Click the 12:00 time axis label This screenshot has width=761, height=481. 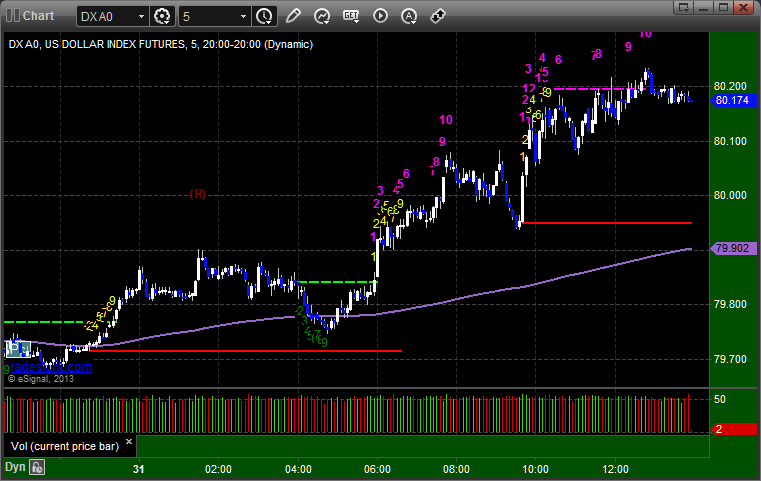615,469
